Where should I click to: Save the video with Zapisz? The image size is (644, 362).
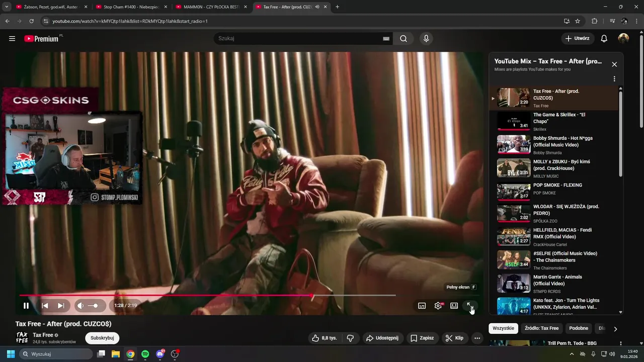pos(422,338)
